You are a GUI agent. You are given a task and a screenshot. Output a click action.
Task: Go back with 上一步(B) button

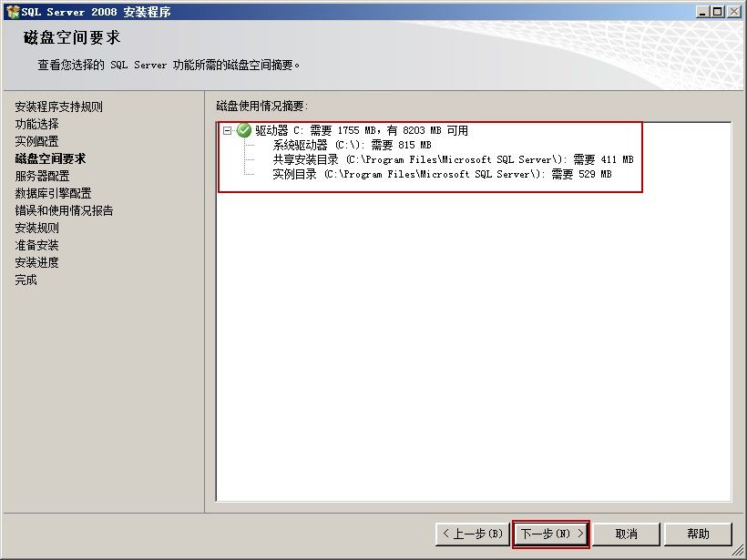click(x=473, y=534)
